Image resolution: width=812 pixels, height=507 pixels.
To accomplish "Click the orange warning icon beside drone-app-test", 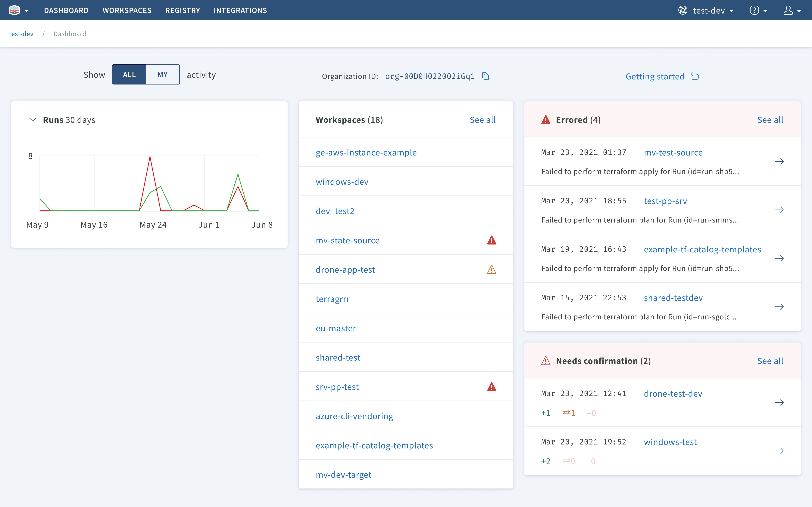I will (x=491, y=269).
